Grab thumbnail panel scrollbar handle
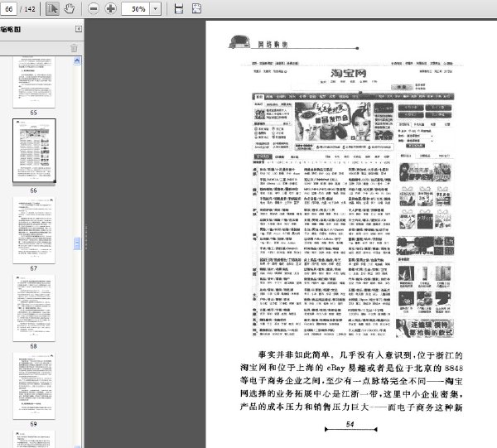Image resolution: width=497 pixels, height=448 pixels. 77,243
